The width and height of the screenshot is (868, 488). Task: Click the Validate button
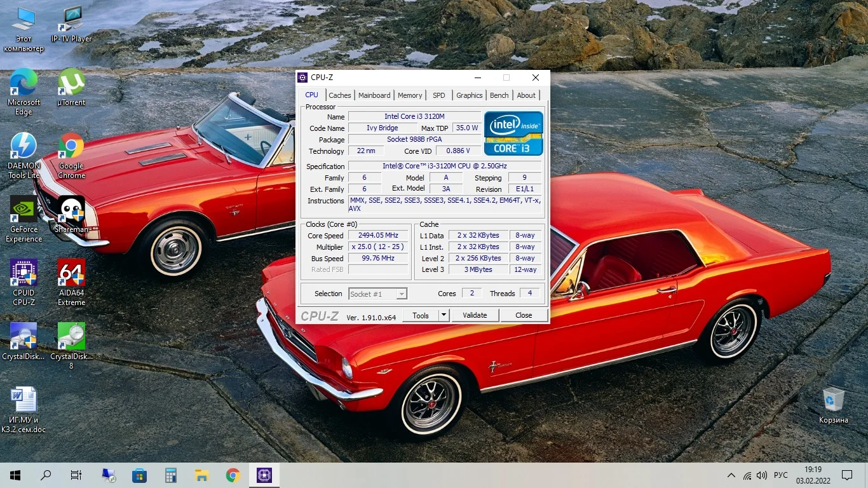[x=475, y=315]
